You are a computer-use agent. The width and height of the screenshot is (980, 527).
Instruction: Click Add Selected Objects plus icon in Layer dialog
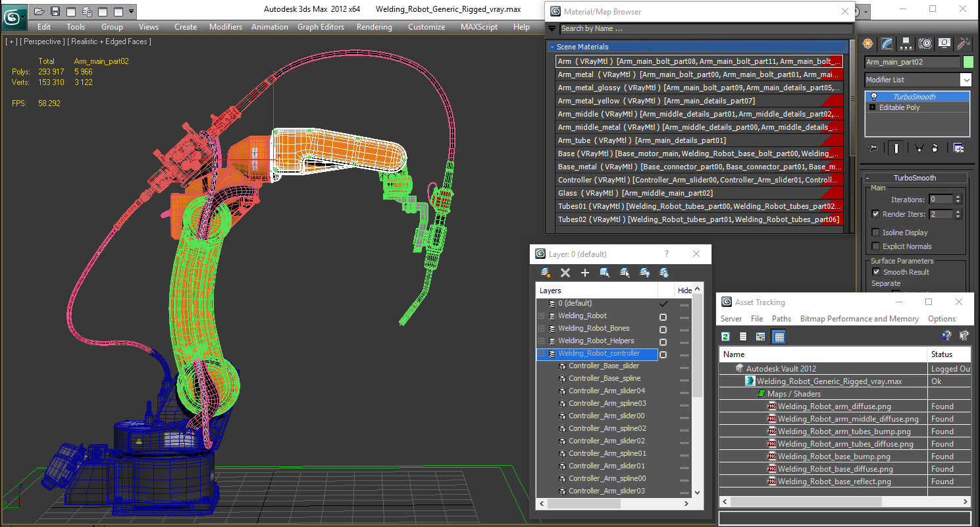584,273
